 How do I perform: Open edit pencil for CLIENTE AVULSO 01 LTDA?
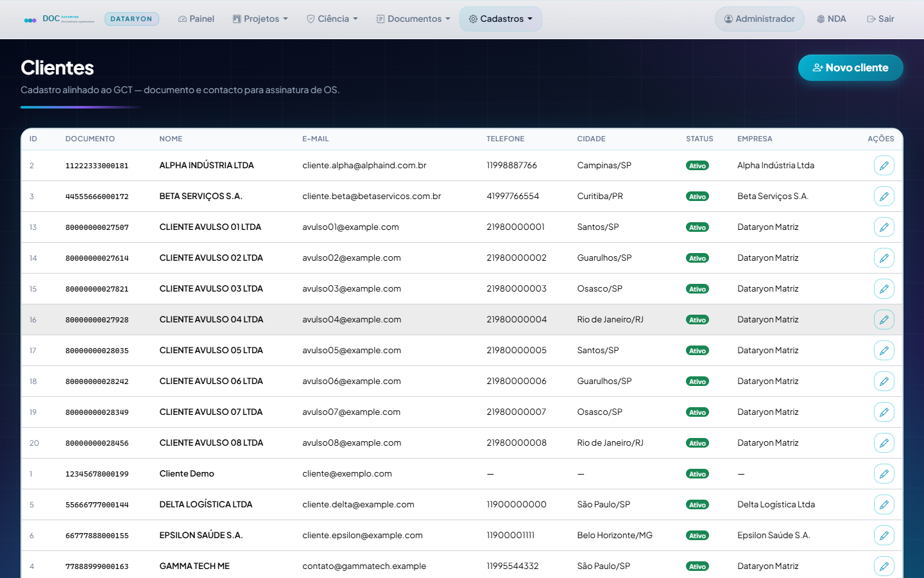click(884, 227)
